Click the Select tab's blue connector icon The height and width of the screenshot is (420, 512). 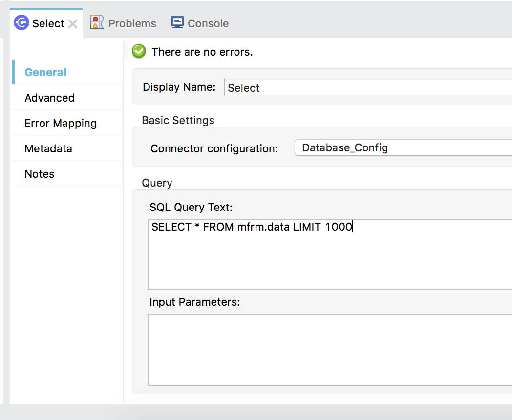(x=21, y=23)
